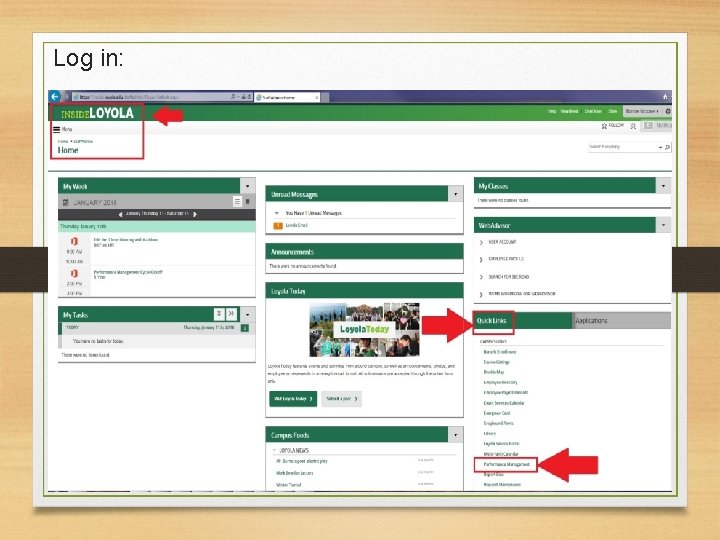This screenshot has height=540, width=720.
Task: Click the next week arrow in My Week
Action: [x=195, y=214]
